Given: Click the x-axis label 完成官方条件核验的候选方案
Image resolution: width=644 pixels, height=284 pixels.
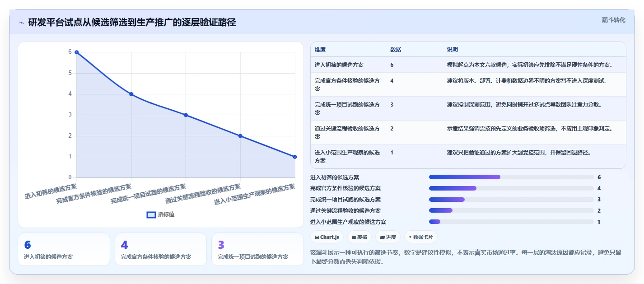Looking at the screenshot, I should click(94, 194).
